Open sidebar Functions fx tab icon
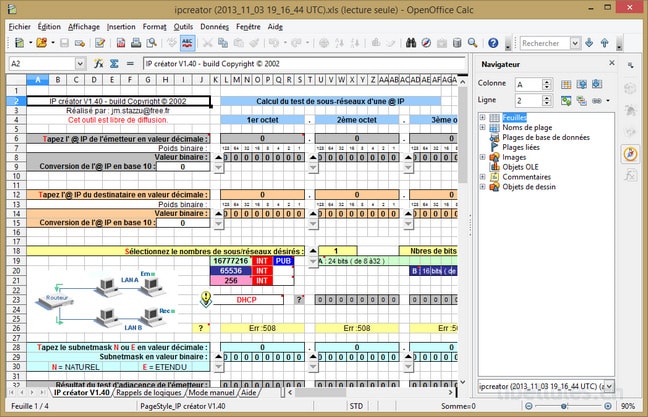Image resolution: width=648 pixels, height=417 pixels. [x=630, y=175]
